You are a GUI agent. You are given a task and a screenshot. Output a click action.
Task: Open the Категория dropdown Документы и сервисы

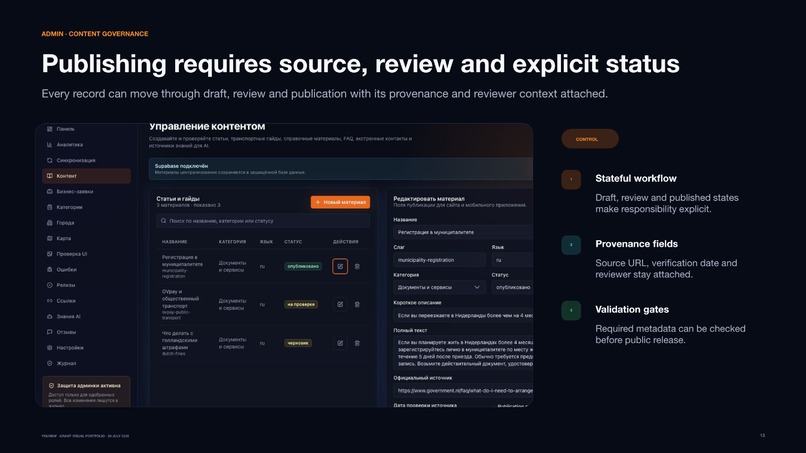click(439, 287)
